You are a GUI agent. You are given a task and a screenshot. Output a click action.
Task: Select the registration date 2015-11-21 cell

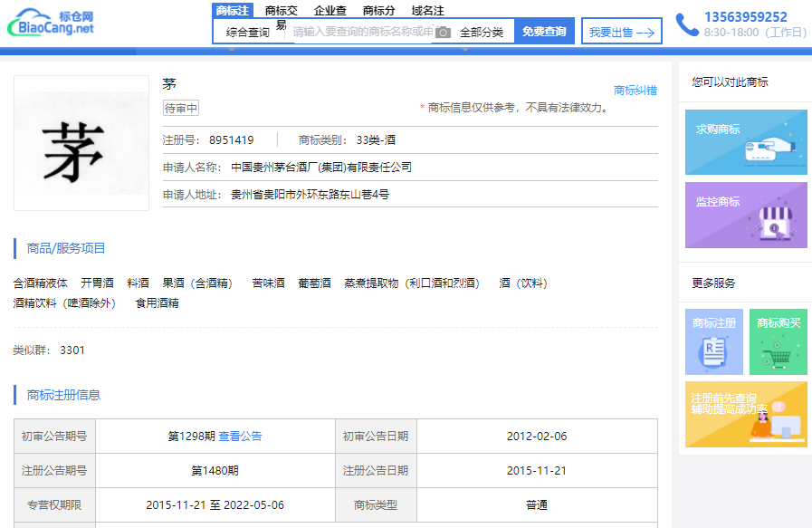[537, 470]
